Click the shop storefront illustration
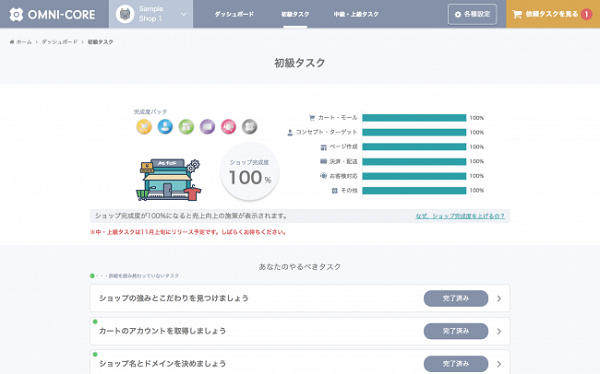The width and height of the screenshot is (600, 374). 168,180
